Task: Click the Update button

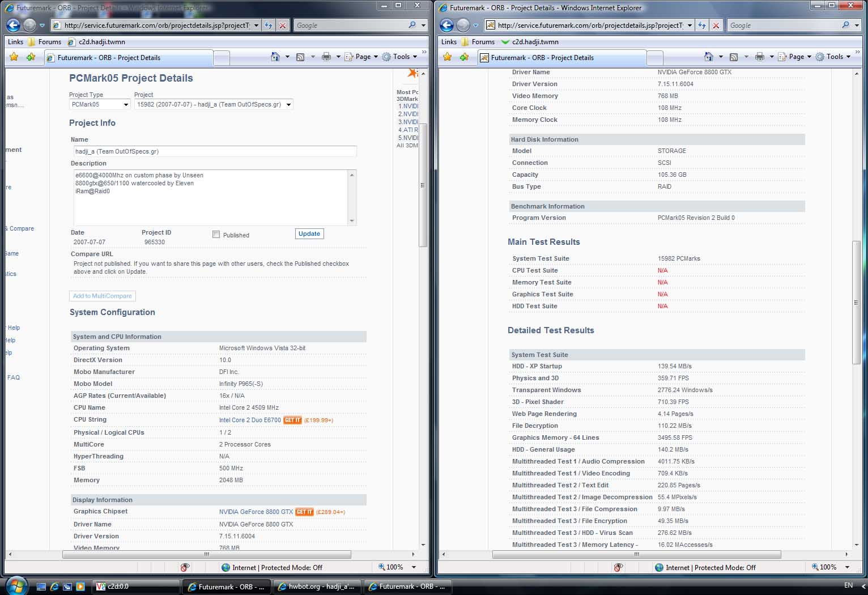Action: pos(309,233)
